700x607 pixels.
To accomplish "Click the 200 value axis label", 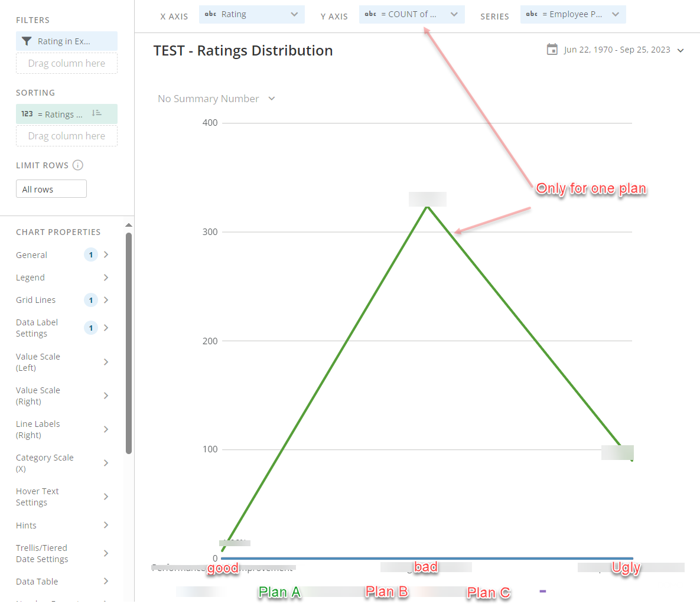I will click(210, 341).
